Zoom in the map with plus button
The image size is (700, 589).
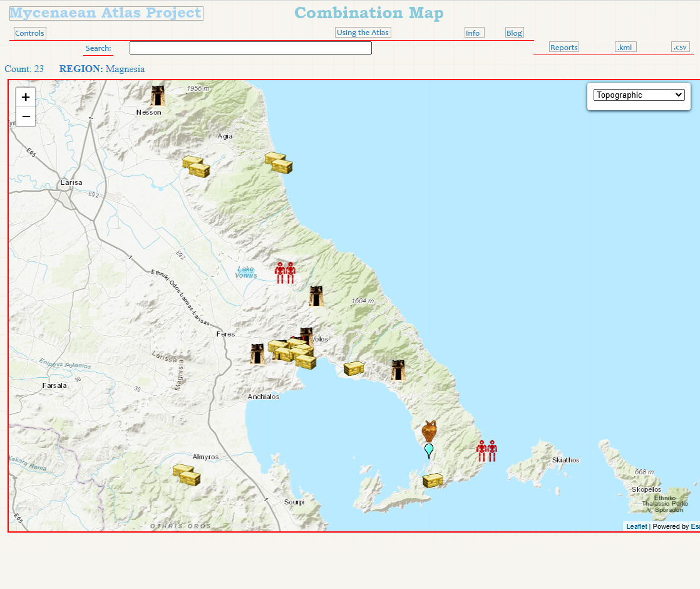(26, 97)
